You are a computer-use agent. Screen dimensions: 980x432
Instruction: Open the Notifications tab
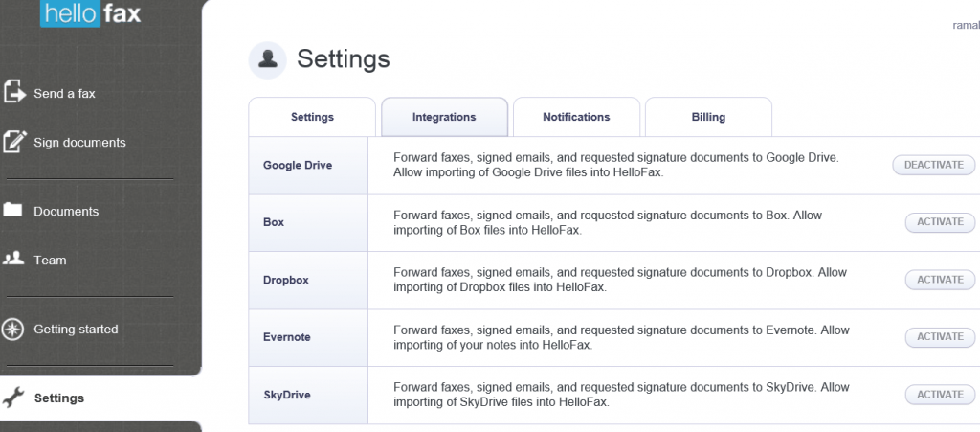576,117
